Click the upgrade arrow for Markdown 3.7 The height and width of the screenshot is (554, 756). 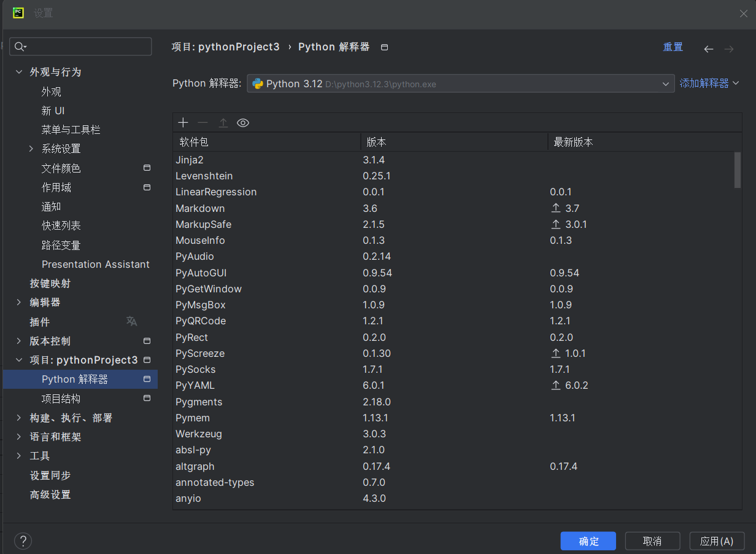point(556,208)
